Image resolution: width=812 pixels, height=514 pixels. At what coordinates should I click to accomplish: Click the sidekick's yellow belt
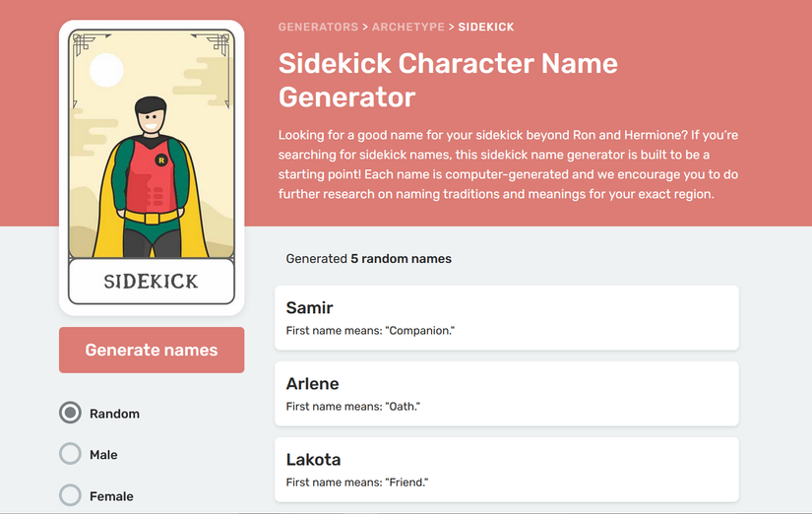coord(152,215)
